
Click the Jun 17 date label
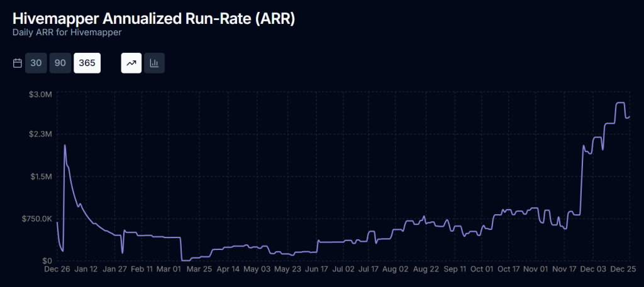click(x=316, y=269)
